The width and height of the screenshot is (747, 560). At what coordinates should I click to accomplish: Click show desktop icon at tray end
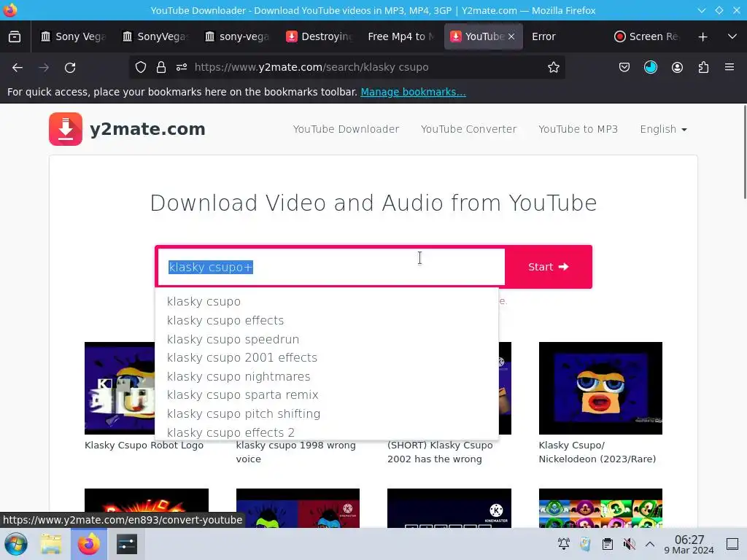point(732,544)
